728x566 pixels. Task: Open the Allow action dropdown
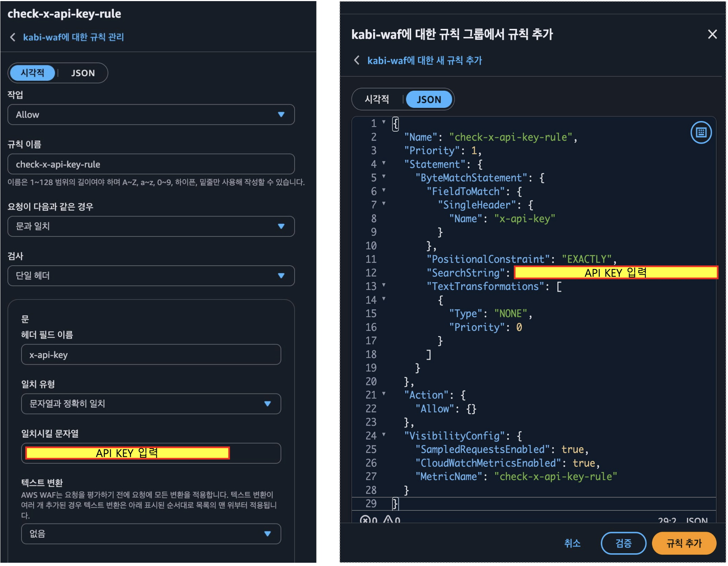click(x=151, y=115)
